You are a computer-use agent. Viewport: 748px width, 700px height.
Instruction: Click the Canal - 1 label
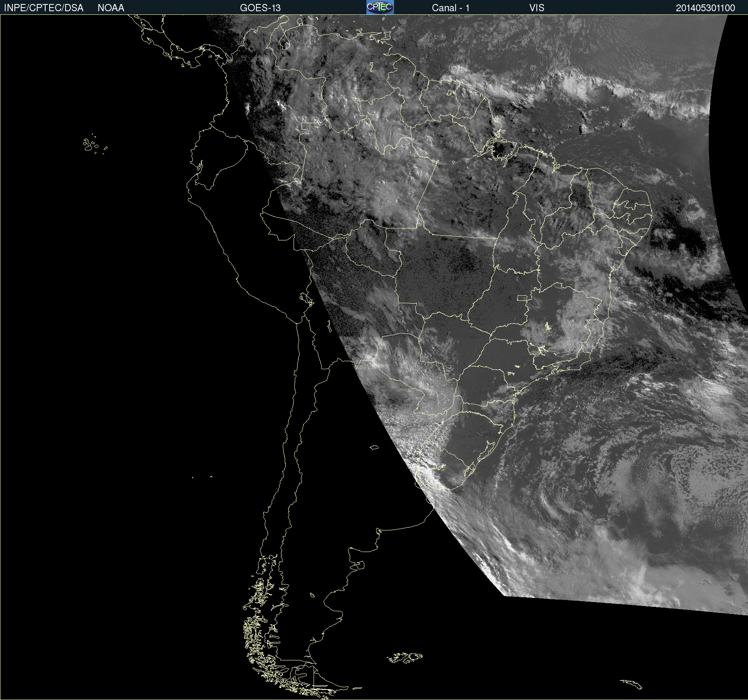tap(451, 8)
